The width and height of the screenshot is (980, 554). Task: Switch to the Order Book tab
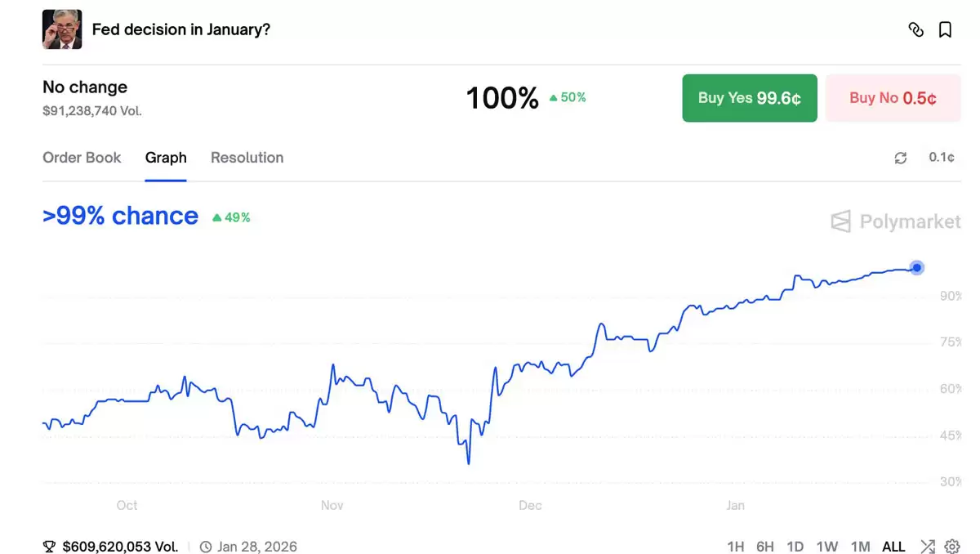[x=82, y=158]
